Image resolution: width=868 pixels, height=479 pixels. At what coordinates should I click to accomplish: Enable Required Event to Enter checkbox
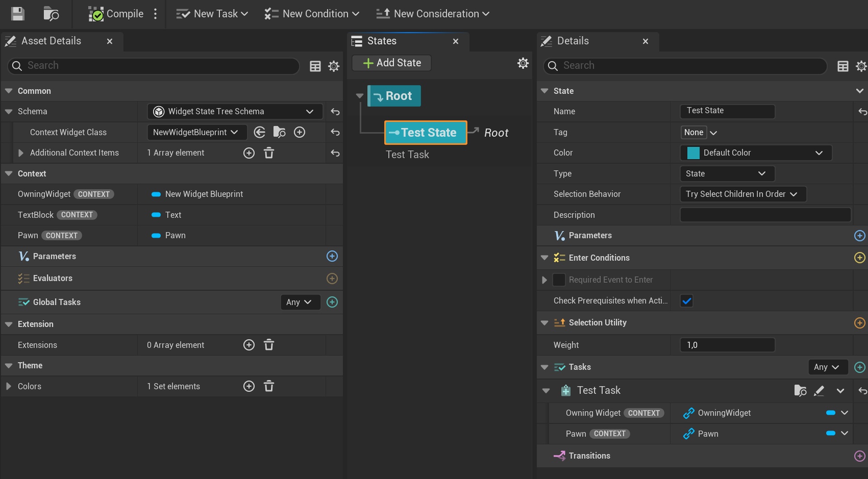coord(559,280)
